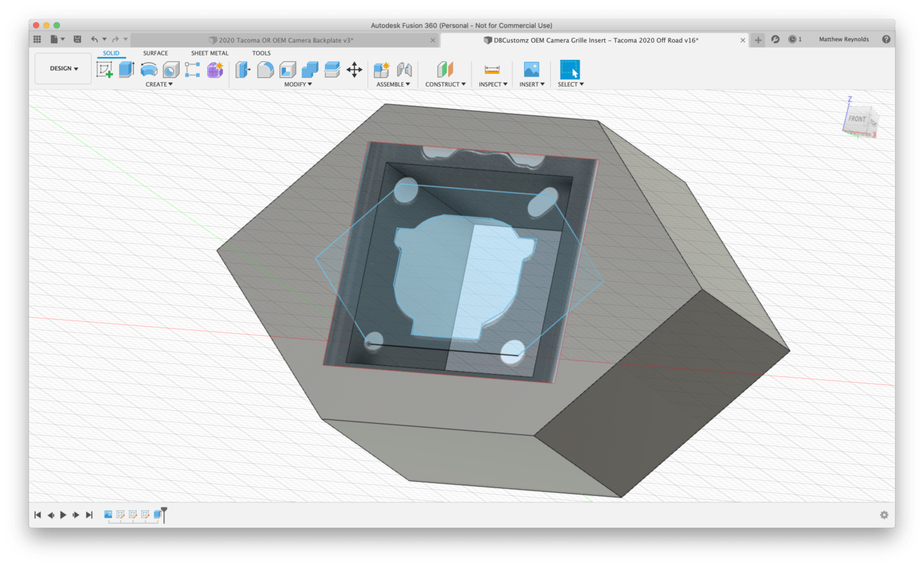The image size is (924, 566).
Task: Expand the INSPECT menu
Action: (x=493, y=84)
